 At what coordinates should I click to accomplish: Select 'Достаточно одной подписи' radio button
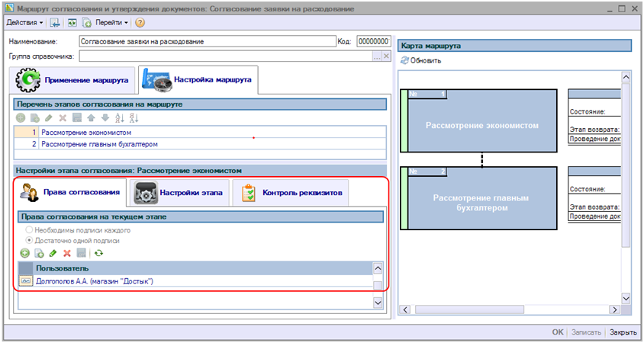pos(30,240)
